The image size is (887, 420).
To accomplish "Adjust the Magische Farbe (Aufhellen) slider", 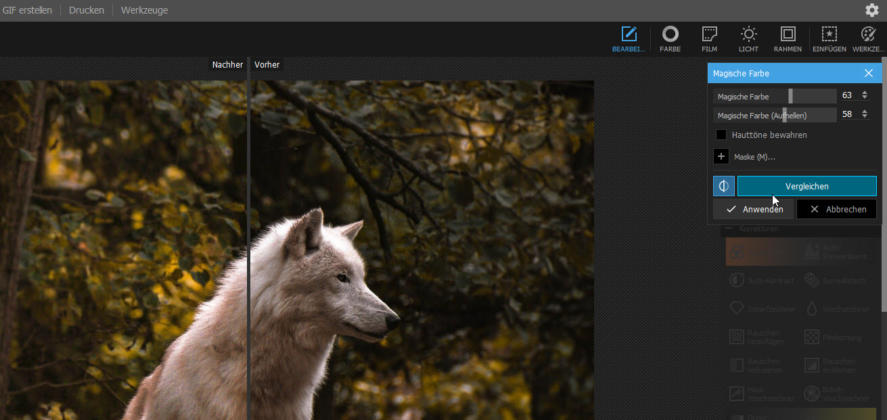I will tap(774, 115).
